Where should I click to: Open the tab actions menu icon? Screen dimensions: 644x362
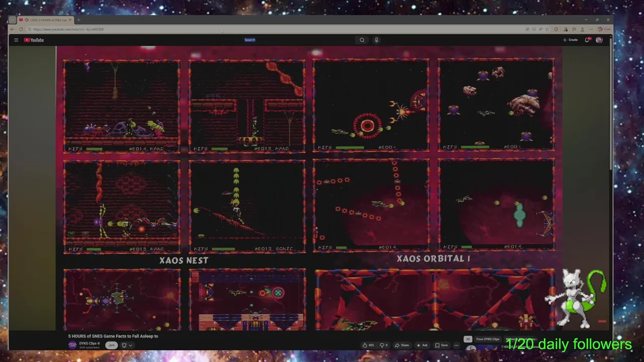point(13,20)
